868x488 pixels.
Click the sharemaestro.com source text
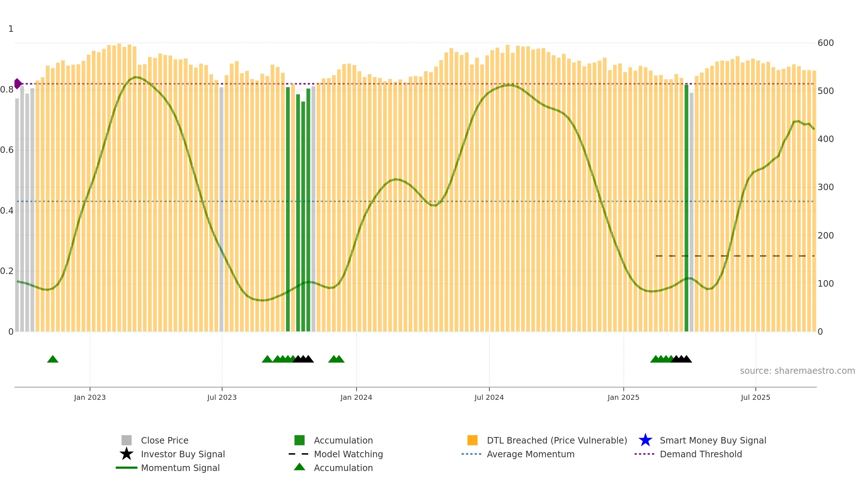797,371
